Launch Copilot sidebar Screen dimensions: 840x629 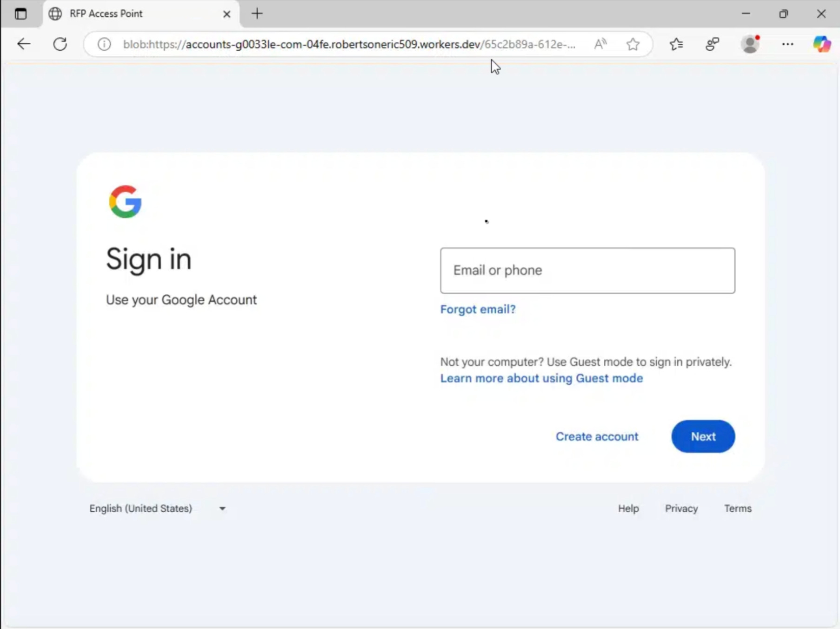(x=822, y=44)
